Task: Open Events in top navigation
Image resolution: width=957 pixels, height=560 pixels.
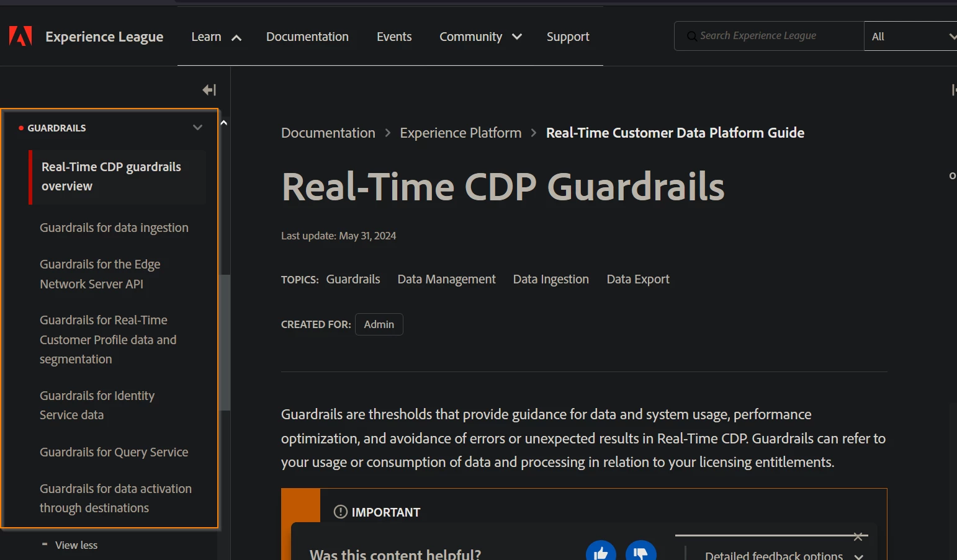Action: click(x=394, y=37)
